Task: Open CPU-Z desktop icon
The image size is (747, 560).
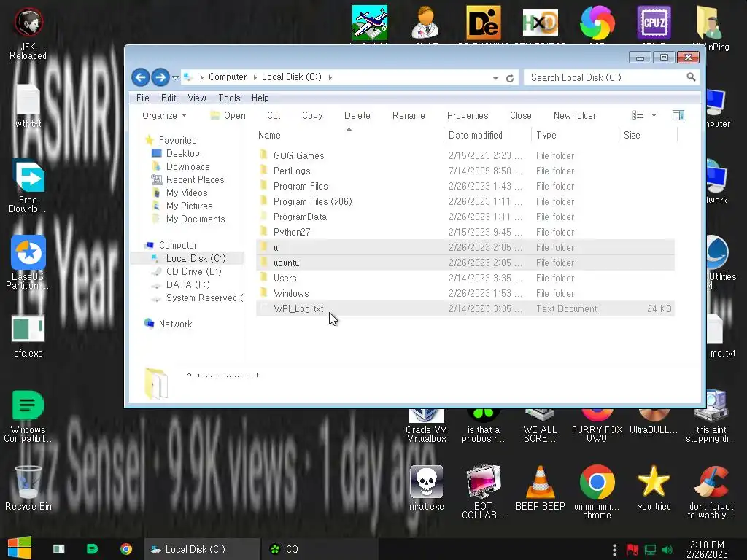Action: 654,23
